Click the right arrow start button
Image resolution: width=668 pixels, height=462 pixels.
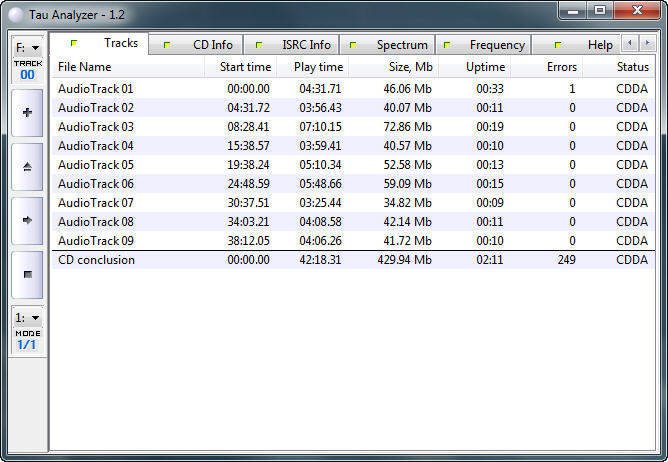tap(27, 220)
